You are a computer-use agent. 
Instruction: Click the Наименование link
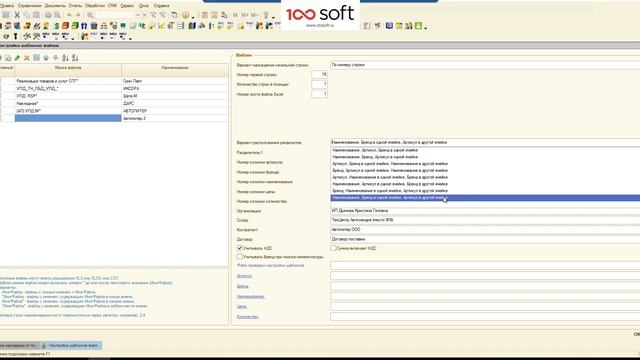coord(251,296)
